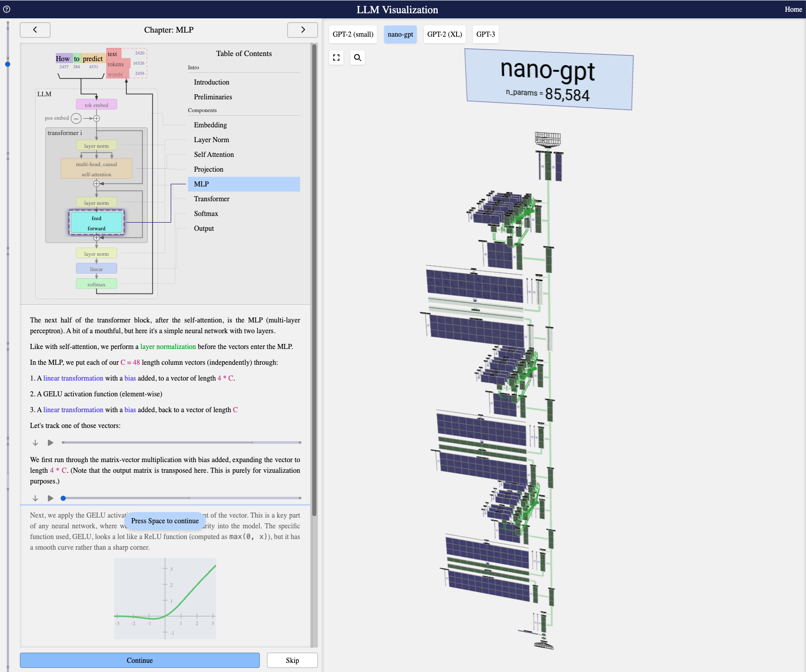Click the feed forward block in diagram
This screenshot has width=806, height=672.
[x=96, y=223]
